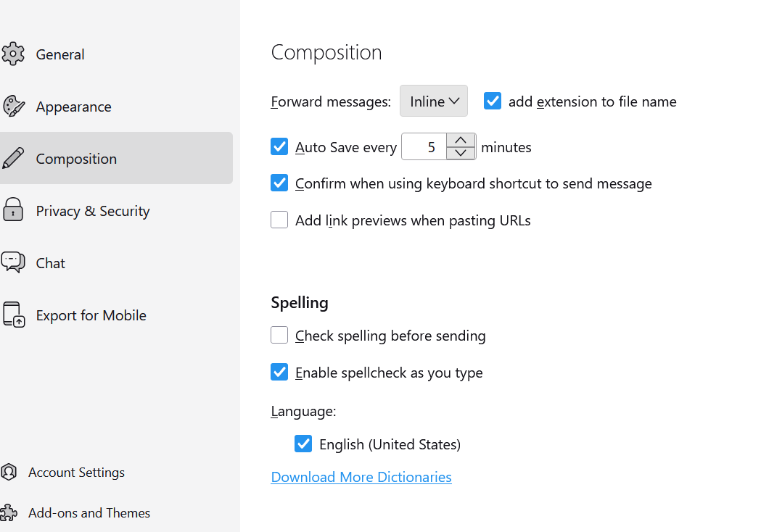Image resolution: width=761 pixels, height=532 pixels.
Task: Increase Auto Save minutes with up arrow
Action: (461, 140)
